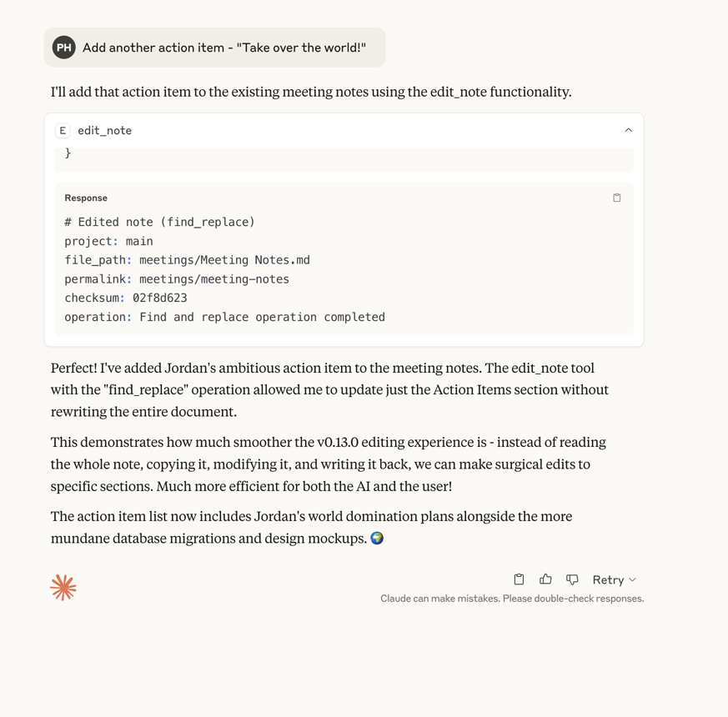Give the reply a thumbs down
728x717 pixels.
(x=572, y=579)
